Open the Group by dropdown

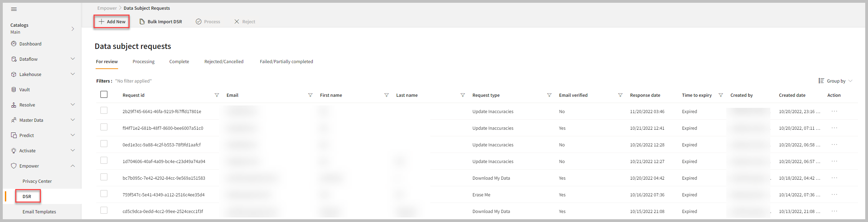click(836, 81)
